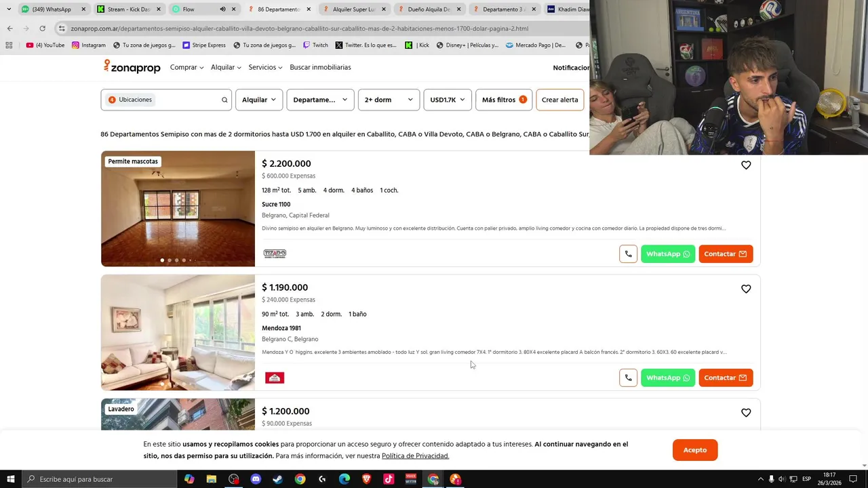Favorite the $1.200.000 listing with heart
Screen dimensions: 868x488
point(746,413)
